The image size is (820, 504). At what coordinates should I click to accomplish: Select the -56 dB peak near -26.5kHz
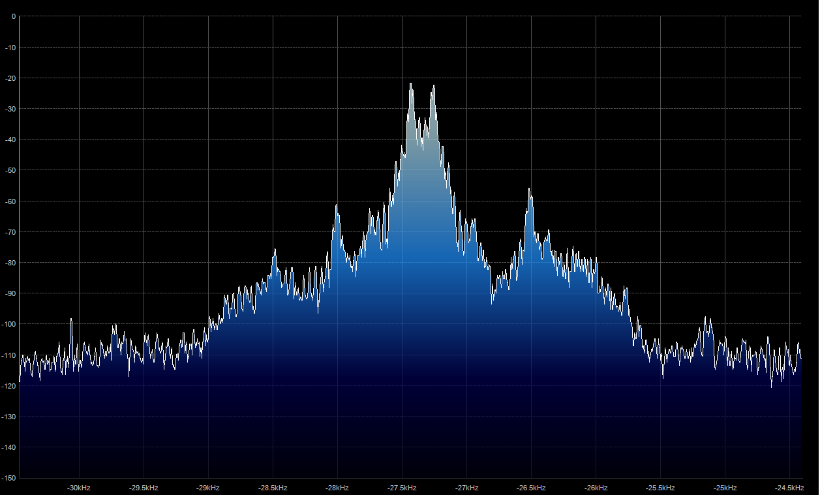pyautogui.click(x=530, y=190)
